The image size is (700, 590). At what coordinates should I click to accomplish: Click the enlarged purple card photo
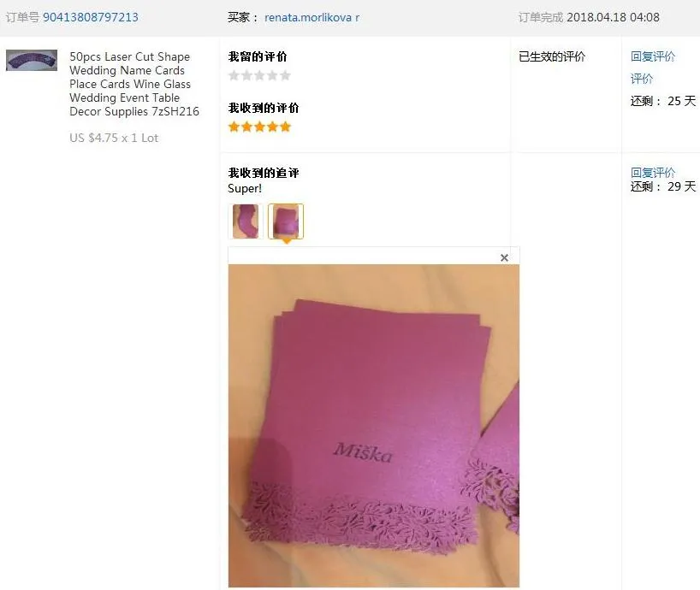click(374, 426)
